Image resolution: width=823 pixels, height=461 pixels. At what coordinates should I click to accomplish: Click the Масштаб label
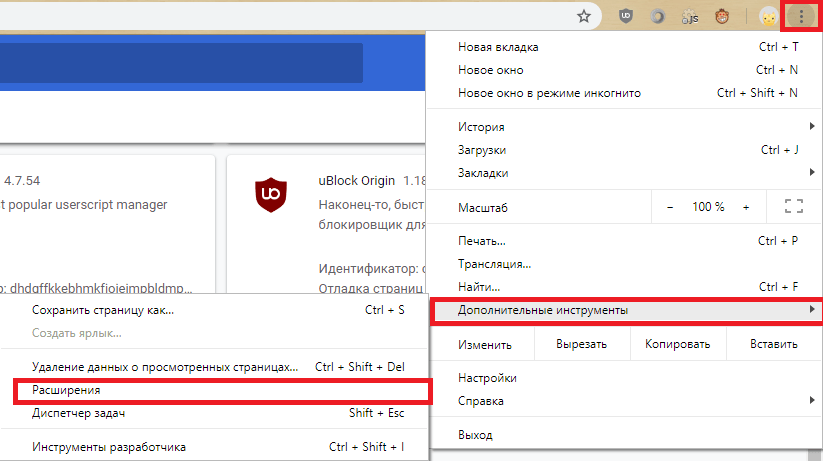click(482, 208)
